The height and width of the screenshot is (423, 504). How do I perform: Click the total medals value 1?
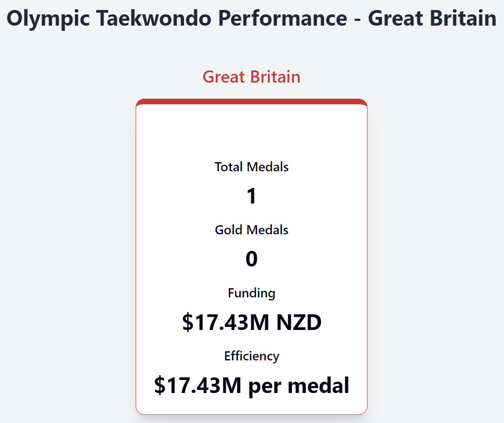pyautogui.click(x=251, y=196)
